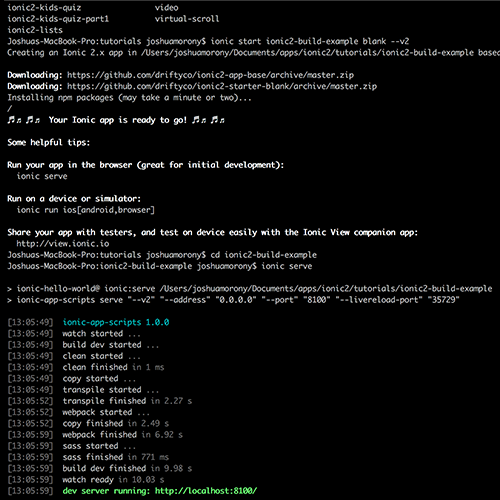The image size is (500, 500).
Task: Click the 'video' folder name in listing
Action: tap(166, 8)
